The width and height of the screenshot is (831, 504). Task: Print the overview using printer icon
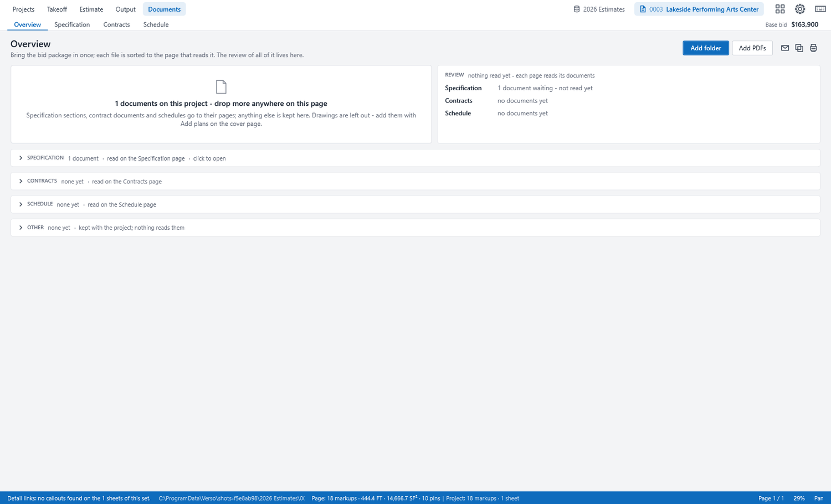[x=813, y=48]
